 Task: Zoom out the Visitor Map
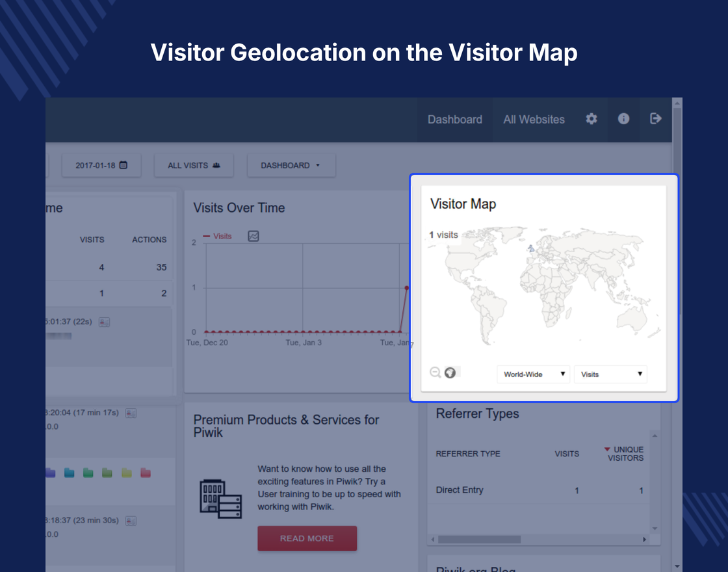(x=435, y=372)
